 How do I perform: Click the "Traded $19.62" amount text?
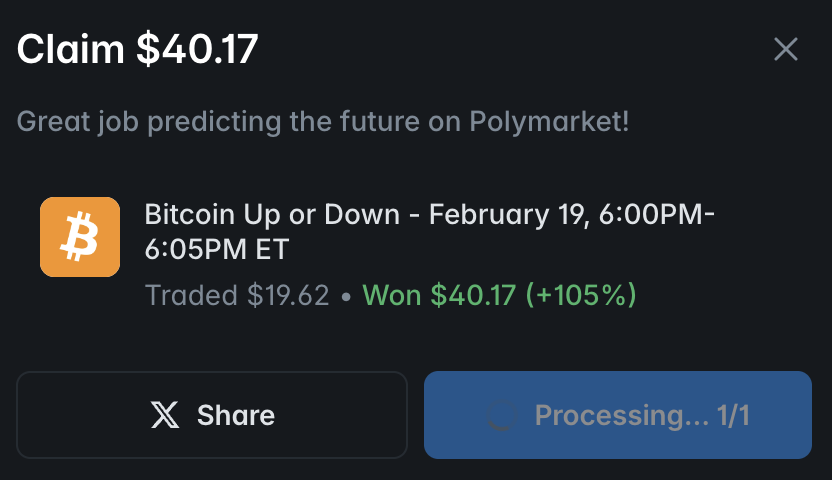point(236,296)
